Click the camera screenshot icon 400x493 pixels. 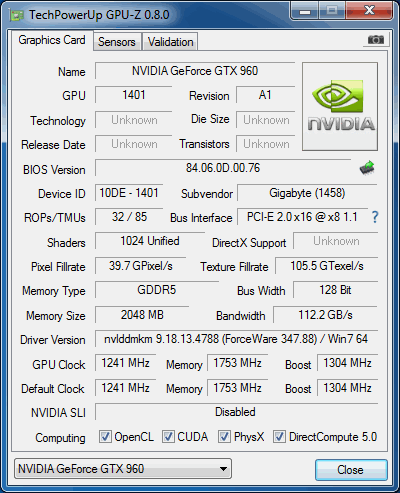pyautogui.click(x=376, y=40)
